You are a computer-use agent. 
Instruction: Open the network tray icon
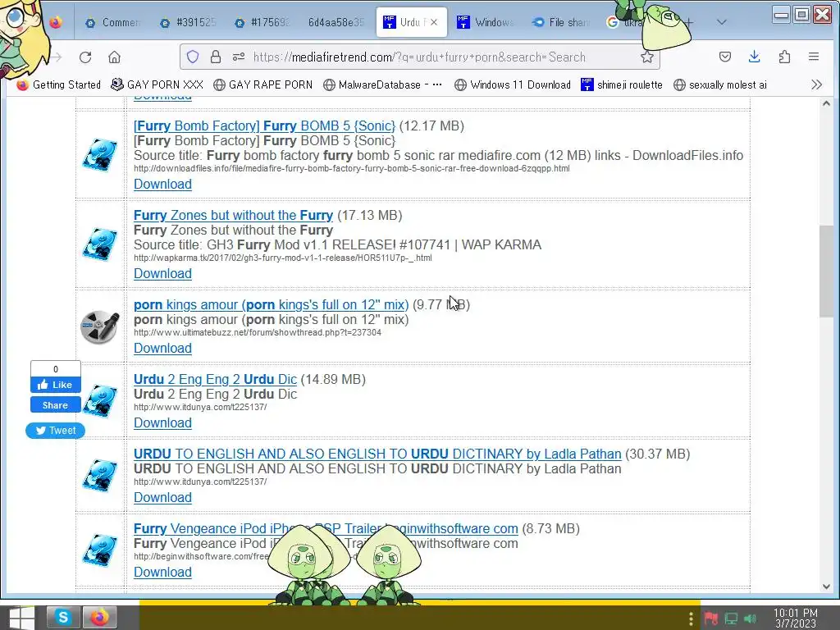(731, 619)
